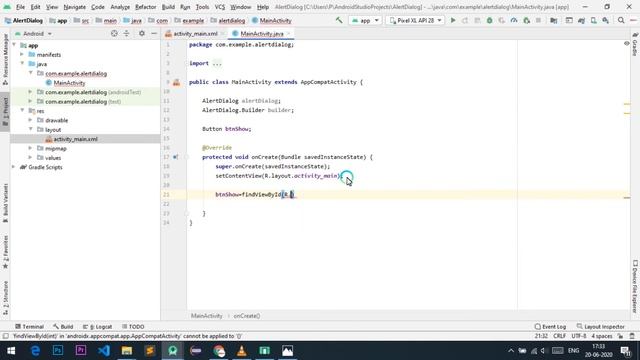640x360 pixels.
Task: Collapse all icon in Project panel header
Action: (x=127, y=33)
